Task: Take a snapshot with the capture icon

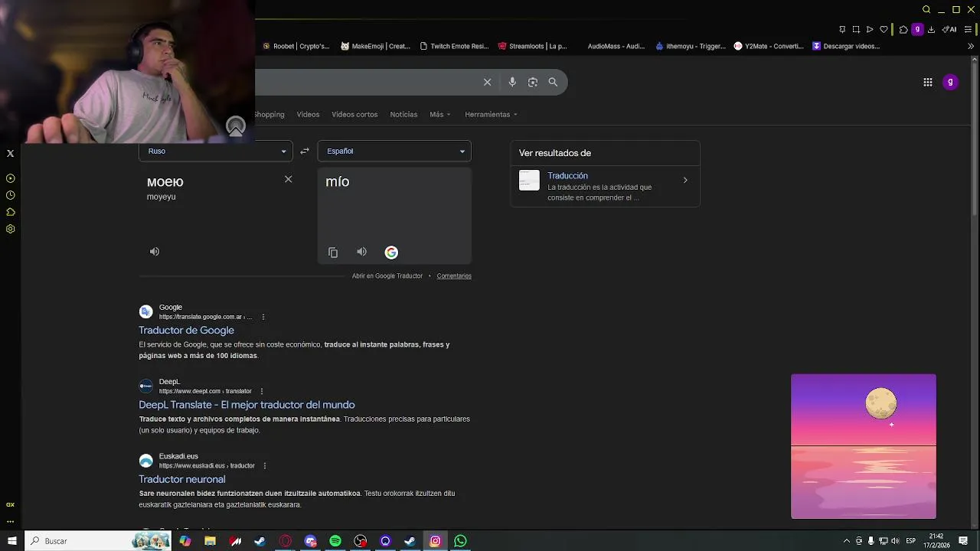Action: 856,29
